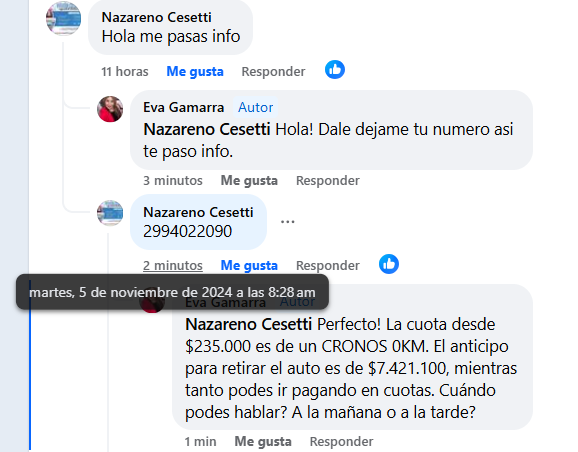Image resolution: width=578 pixels, height=452 pixels.
Task: Toggle Me gusta on 'Hola me pasas info'
Action: coord(195,71)
